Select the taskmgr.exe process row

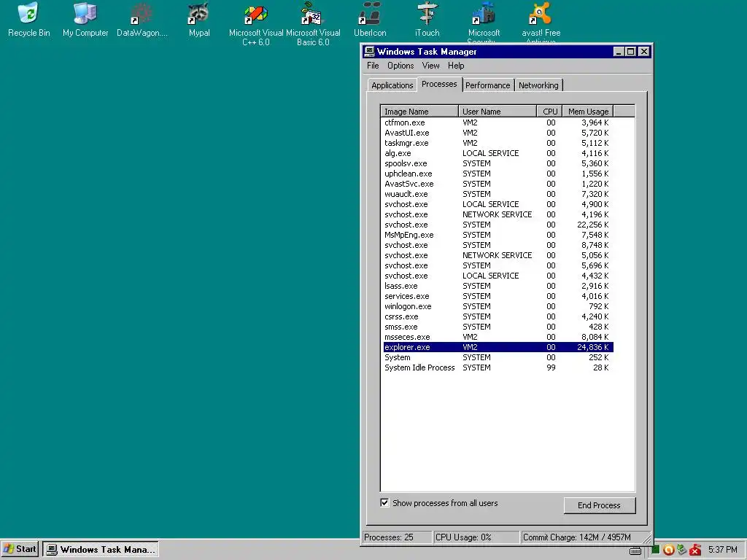[498, 143]
